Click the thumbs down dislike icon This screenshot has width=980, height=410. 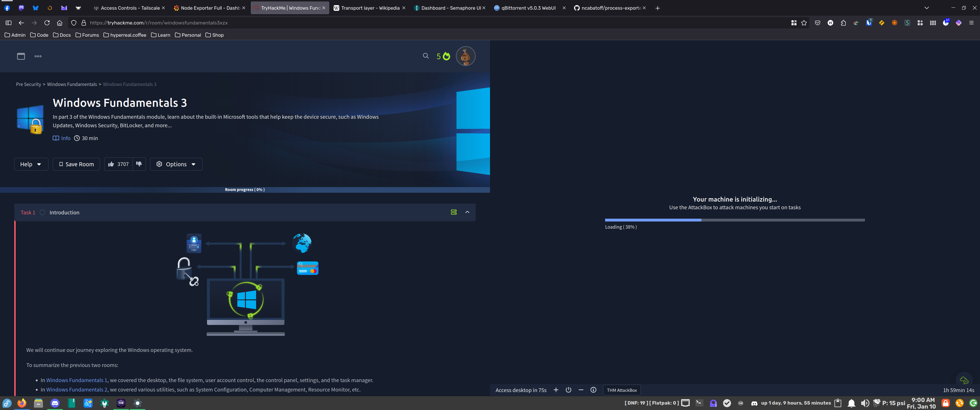click(139, 164)
